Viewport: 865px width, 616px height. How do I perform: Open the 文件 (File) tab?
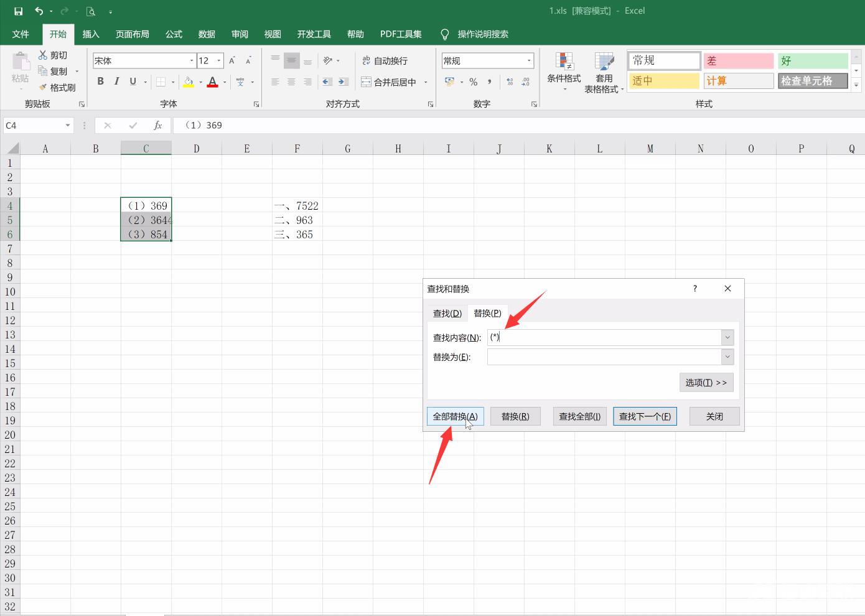(21, 34)
